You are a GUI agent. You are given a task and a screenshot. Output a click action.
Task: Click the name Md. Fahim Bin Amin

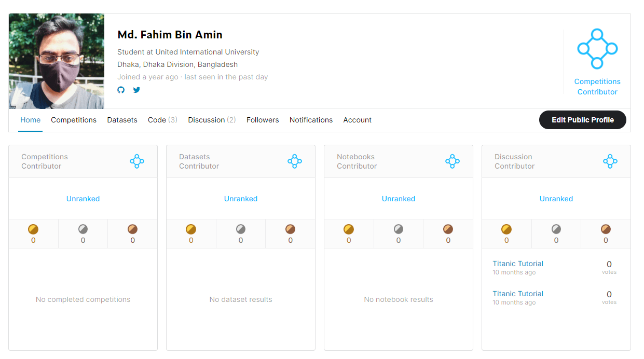(x=170, y=35)
